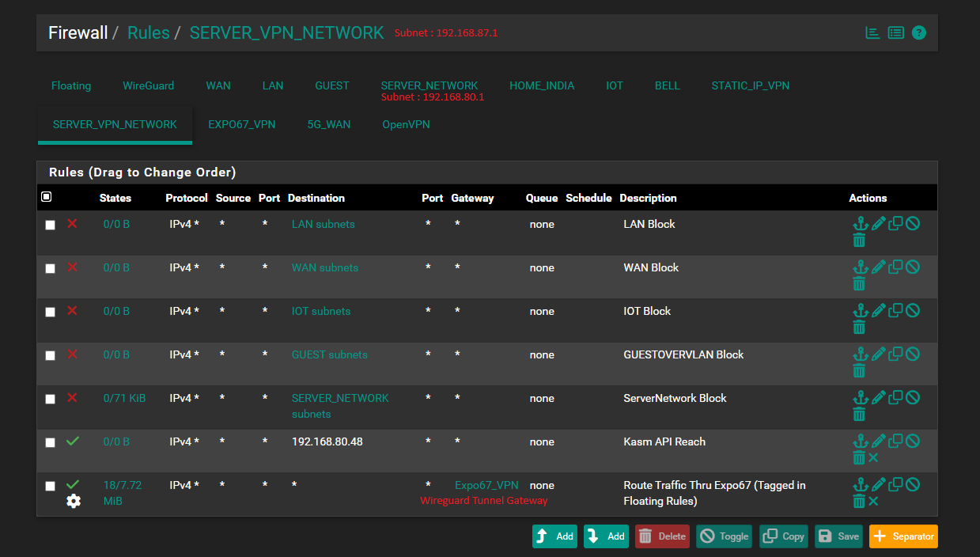Kill states X icon on Route Traffic Thru Expo67 rule

(873, 501)
